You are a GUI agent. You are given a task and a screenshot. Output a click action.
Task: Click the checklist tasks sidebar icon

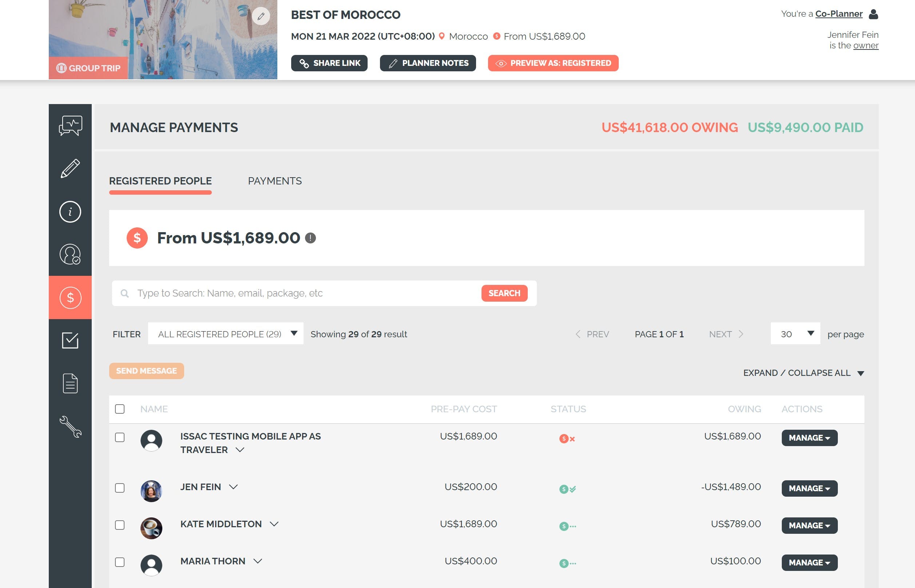point(70,340)
